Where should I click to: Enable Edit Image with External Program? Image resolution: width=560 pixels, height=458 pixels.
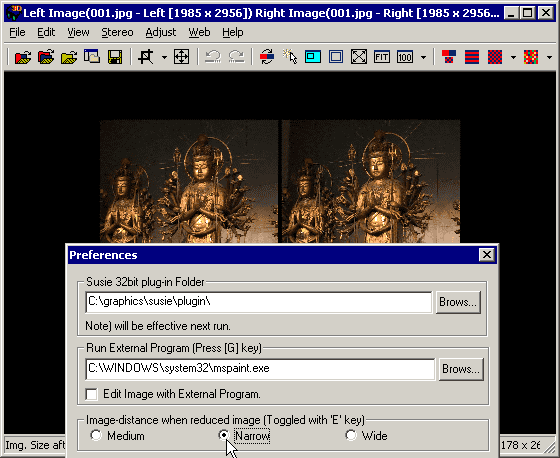(x=91, y=394)
